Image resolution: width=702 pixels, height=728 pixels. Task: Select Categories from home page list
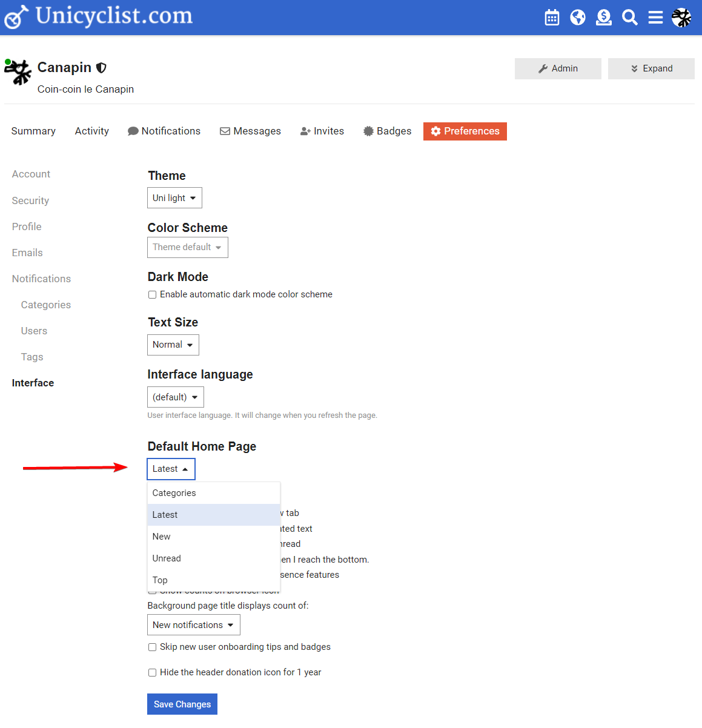pyautogui.click(x=174, y=493)
